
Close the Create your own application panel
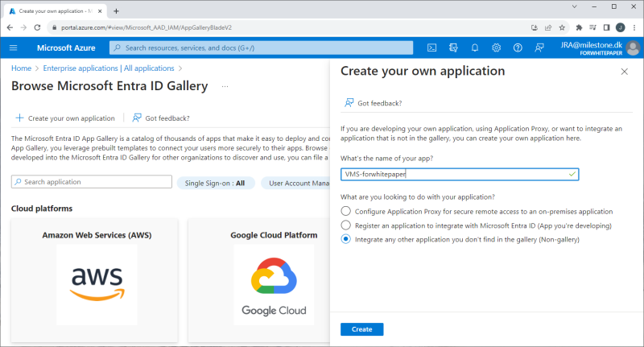pyautogui.click(x=625, y=72)
